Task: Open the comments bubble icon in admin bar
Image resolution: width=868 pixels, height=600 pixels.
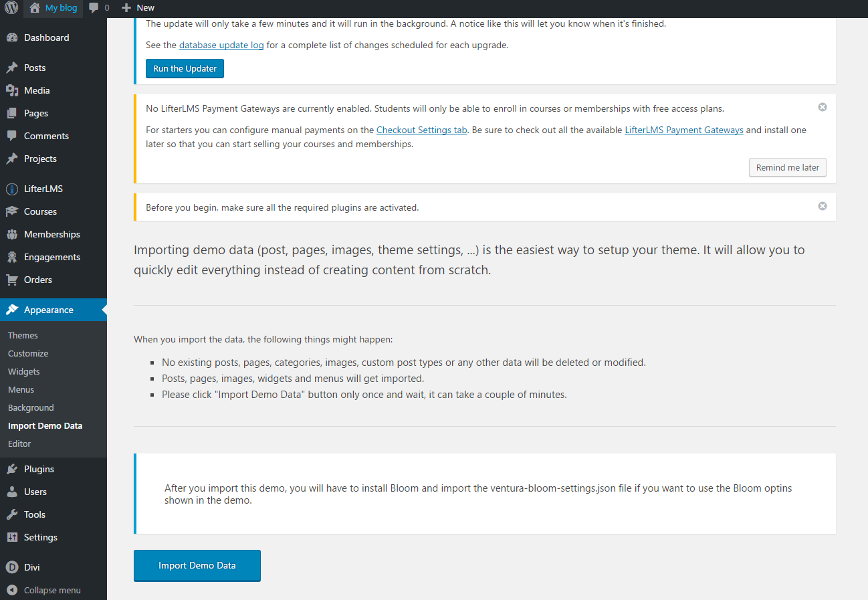Action: 94,8
